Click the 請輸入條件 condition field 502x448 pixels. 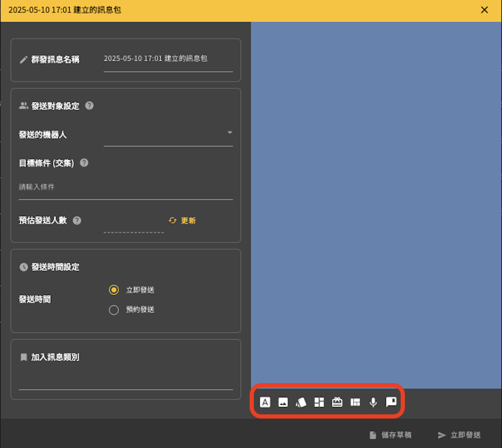(x=126, y=187)
